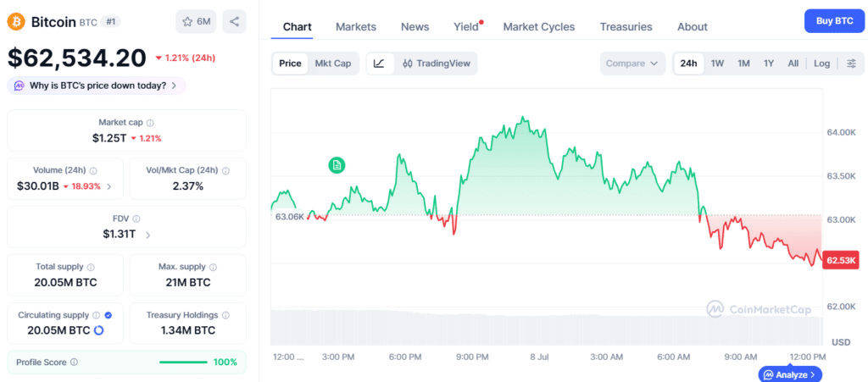Click the $1.25T market cap value

109,138
